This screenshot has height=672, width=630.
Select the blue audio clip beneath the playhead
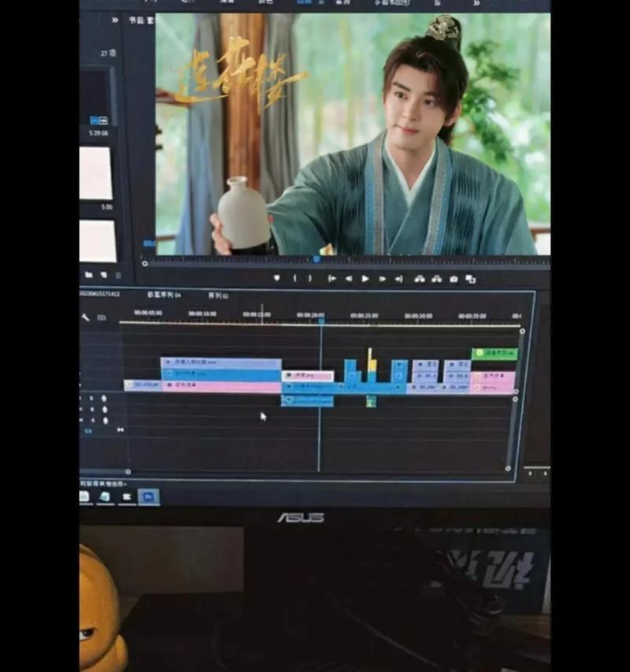coord(307,400)
